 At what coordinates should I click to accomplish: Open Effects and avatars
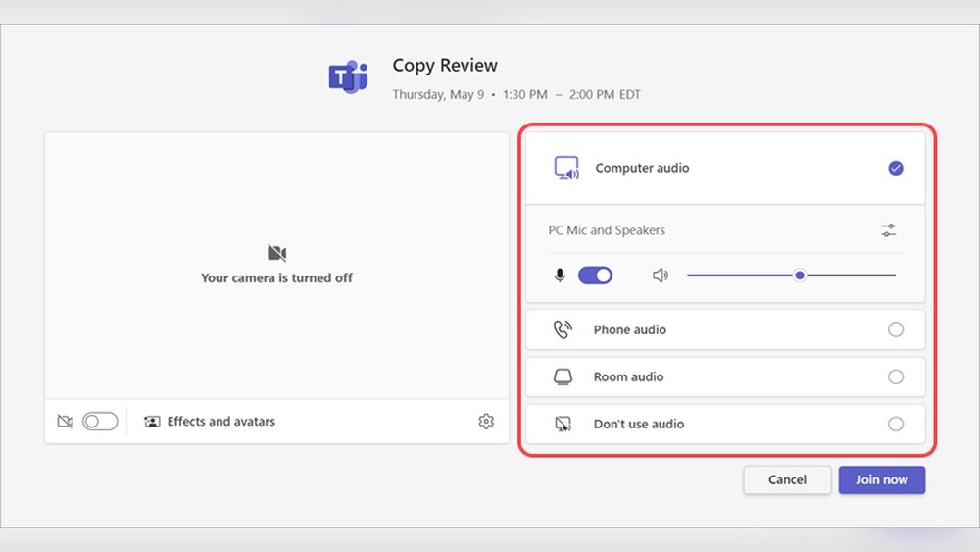[x=210, y=422]
